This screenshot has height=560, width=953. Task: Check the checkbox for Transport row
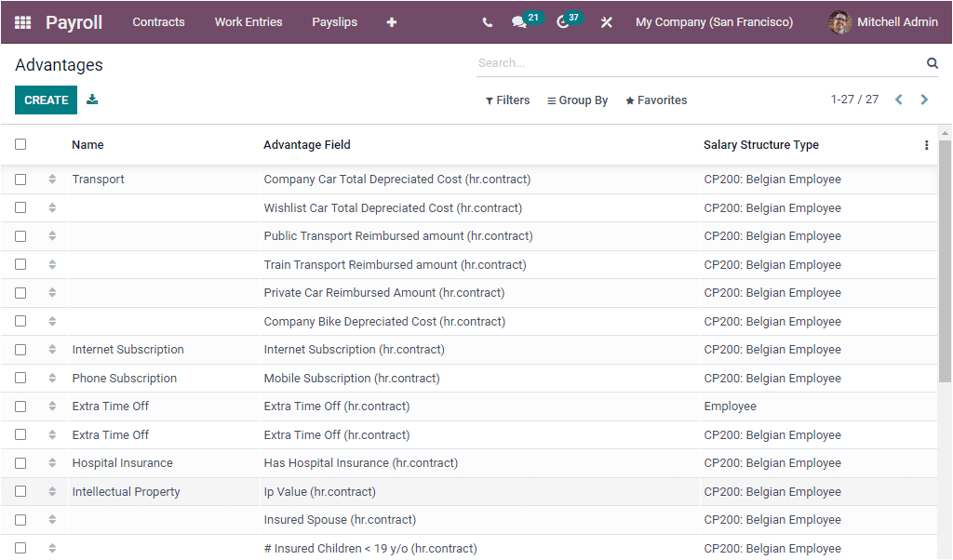(20, 179)
